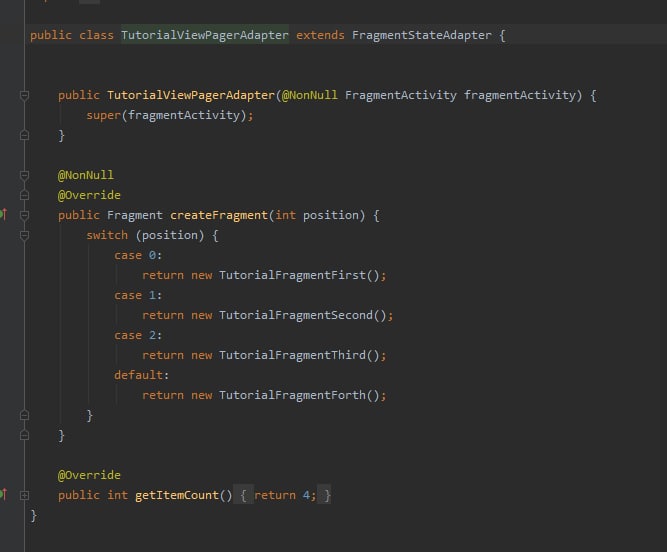Collapse the createFragment method fold marker
Screen dimensions: 667x552
point(24,215)
